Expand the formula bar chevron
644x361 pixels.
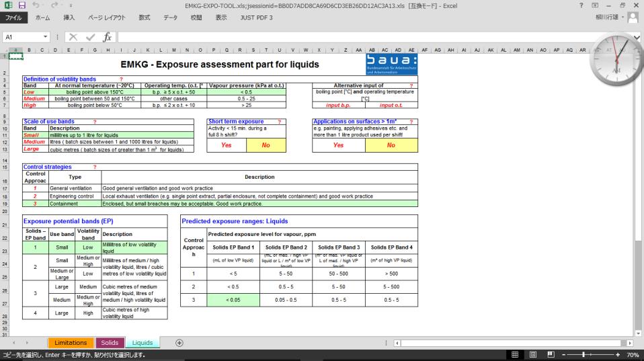[x=637, y=38]
